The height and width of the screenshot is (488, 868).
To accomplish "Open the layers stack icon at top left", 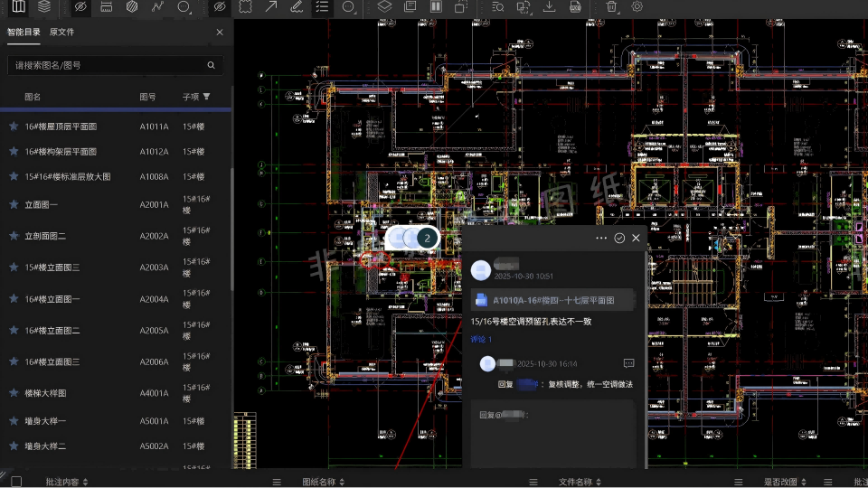I will [43, 6].
